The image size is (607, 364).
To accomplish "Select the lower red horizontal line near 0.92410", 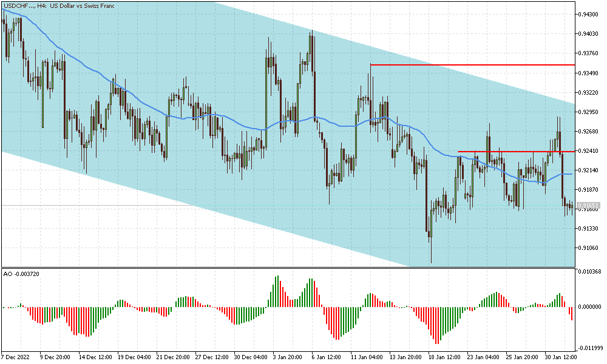I will click(x=517, y=152).
